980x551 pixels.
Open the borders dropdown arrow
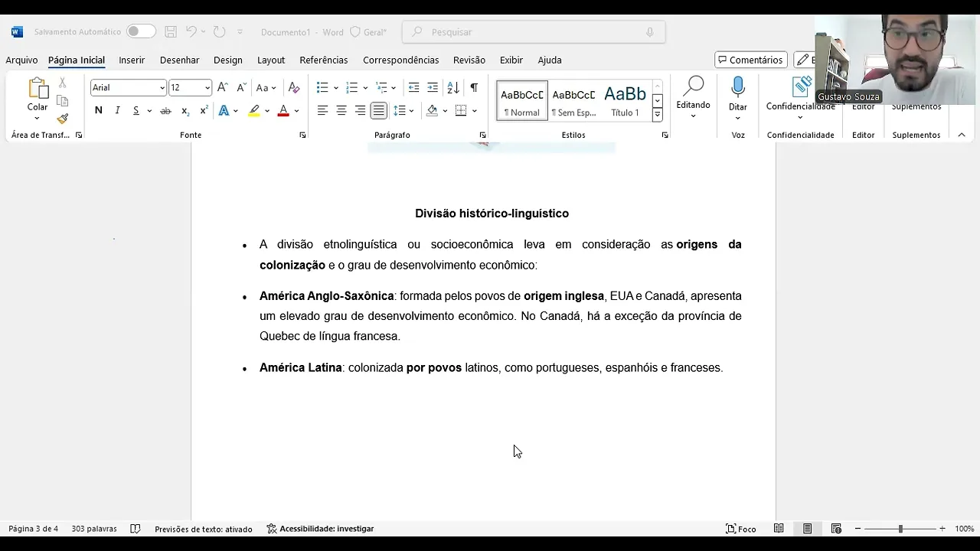click(474, 111)
